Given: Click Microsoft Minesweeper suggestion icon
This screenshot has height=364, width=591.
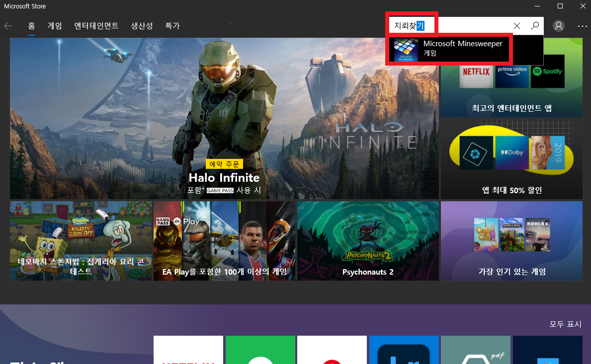Looking at the screenshot, I should [406, 50].
